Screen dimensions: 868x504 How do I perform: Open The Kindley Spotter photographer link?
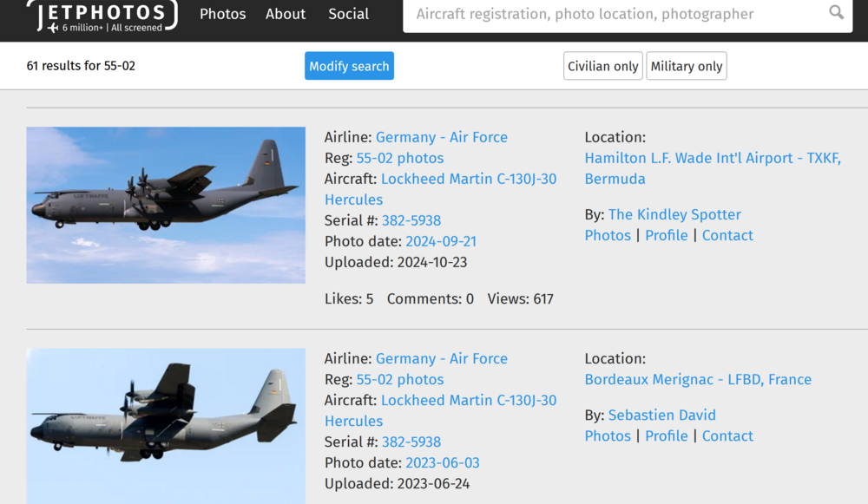coord(674,214)
